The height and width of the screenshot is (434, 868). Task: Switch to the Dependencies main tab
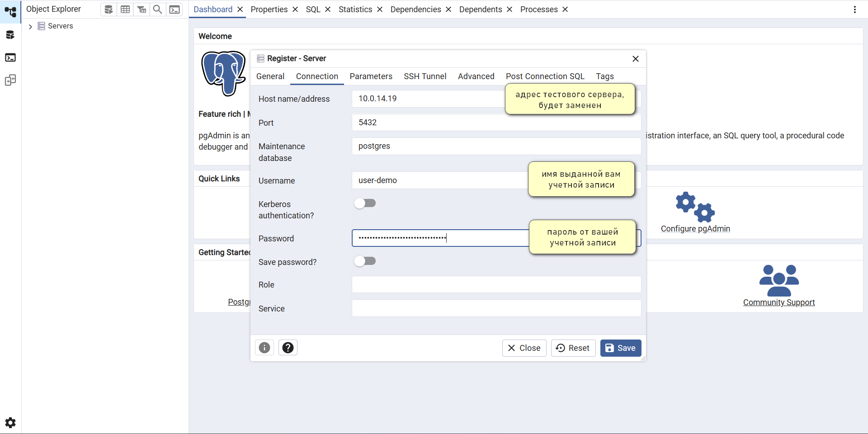pos(415,9)
